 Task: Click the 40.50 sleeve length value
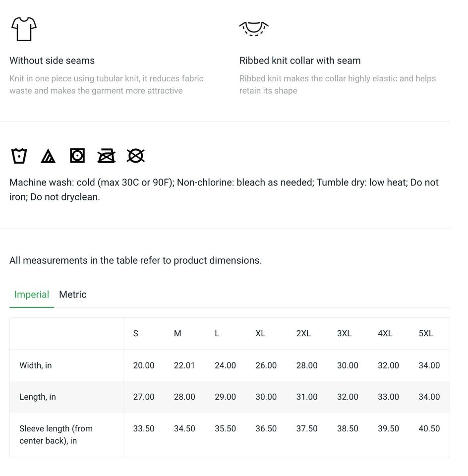point(429,428)
